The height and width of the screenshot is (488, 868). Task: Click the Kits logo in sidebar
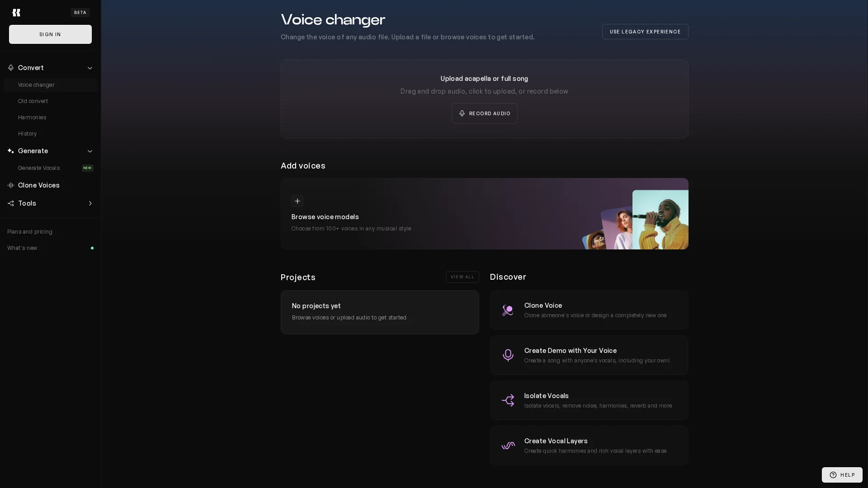coord(16,13)
